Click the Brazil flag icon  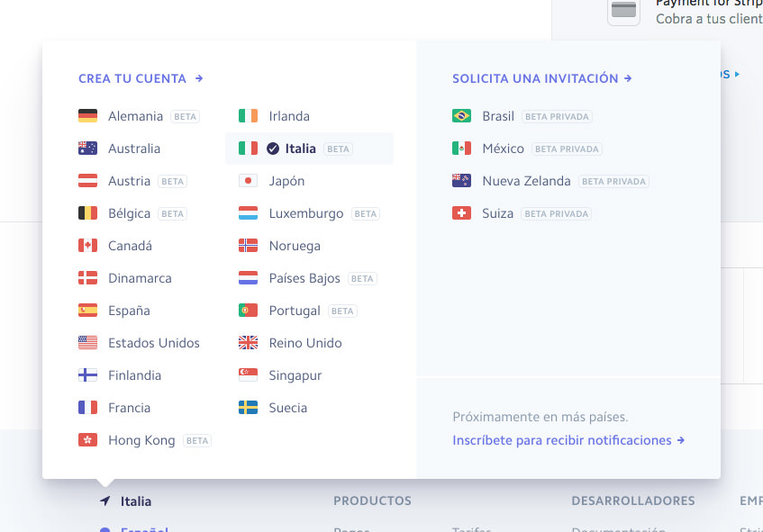pyautogui.click(x=461, y=116)
